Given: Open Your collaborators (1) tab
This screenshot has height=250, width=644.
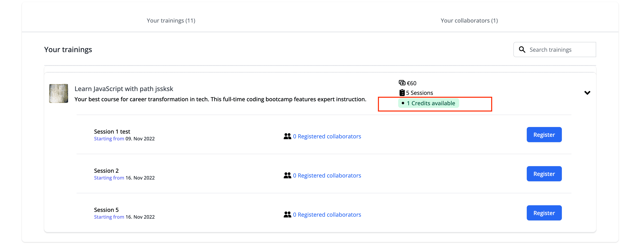Looking at the screenshot, I should tap(469, 21).
